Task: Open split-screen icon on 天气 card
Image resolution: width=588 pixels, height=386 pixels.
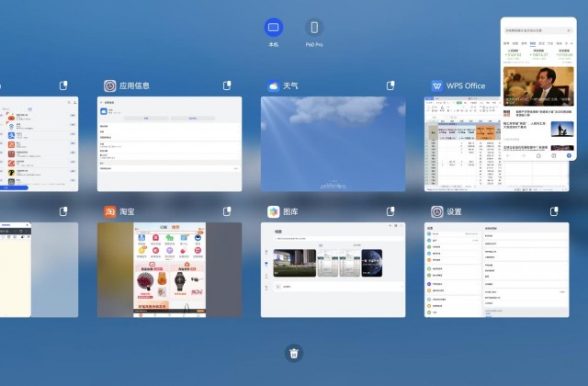Action: click(390, 85)
